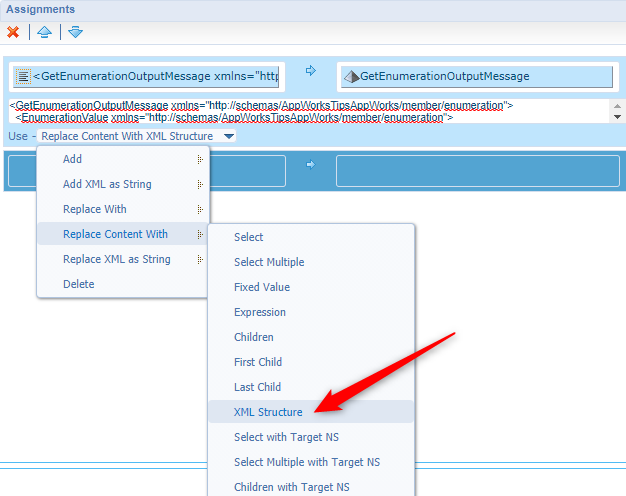
Task: Click arrow icon in second assignment row
Action: pyautogui.click(x=310, y=165)
